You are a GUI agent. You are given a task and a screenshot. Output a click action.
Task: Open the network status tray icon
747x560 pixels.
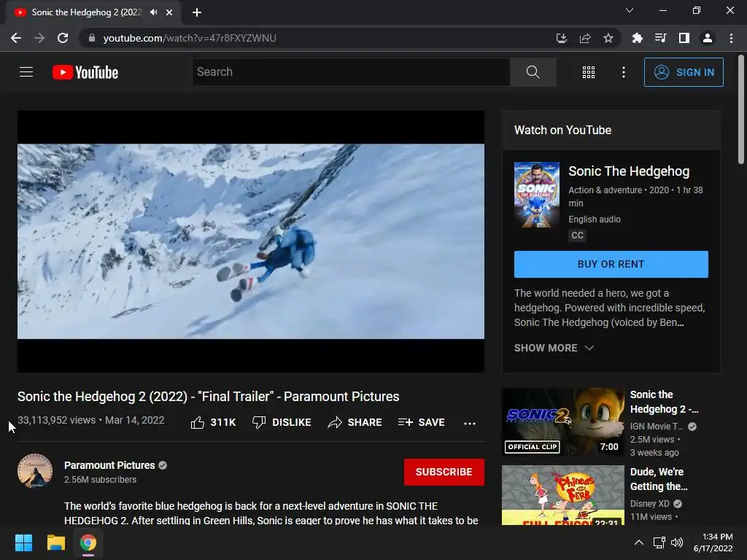tap(659, 542)
